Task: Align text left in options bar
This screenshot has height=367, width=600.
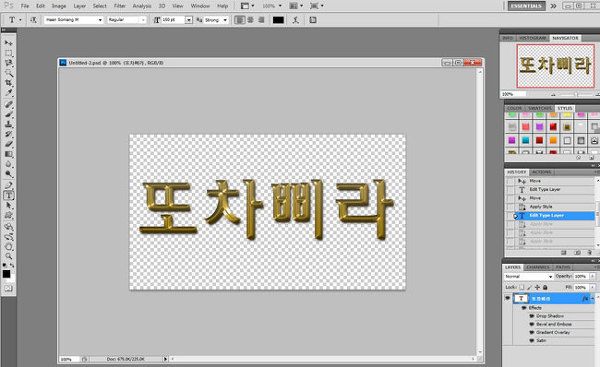Action: pos(240,20)
